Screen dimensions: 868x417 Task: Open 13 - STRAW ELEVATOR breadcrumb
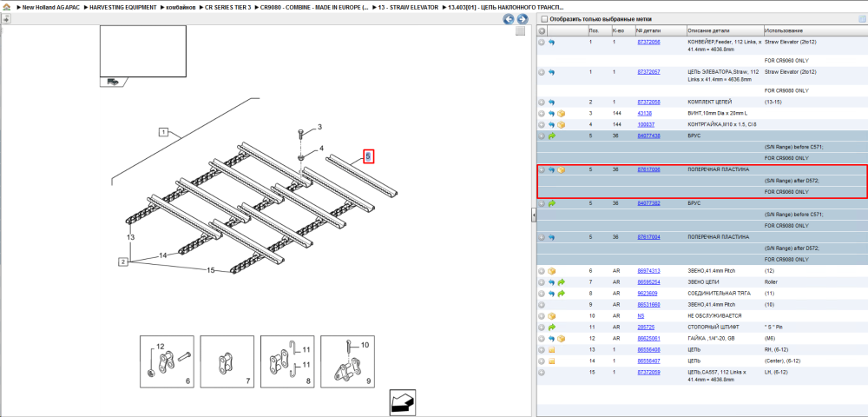[x=408, y=9]
